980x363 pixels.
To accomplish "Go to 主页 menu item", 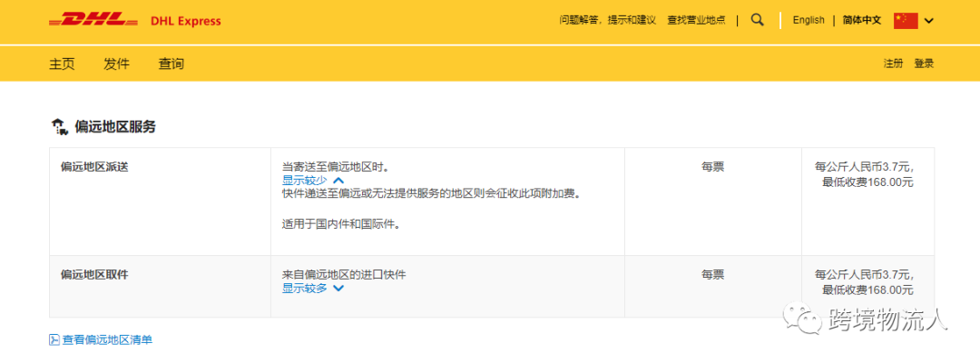I will [x=62, y=64].
